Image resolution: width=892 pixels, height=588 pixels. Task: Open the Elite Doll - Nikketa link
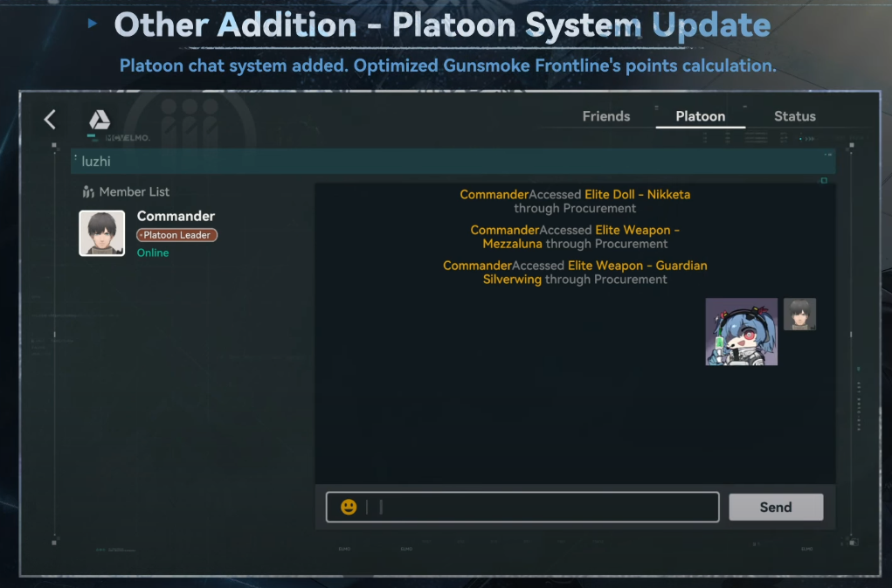click(x=637, y=195)
